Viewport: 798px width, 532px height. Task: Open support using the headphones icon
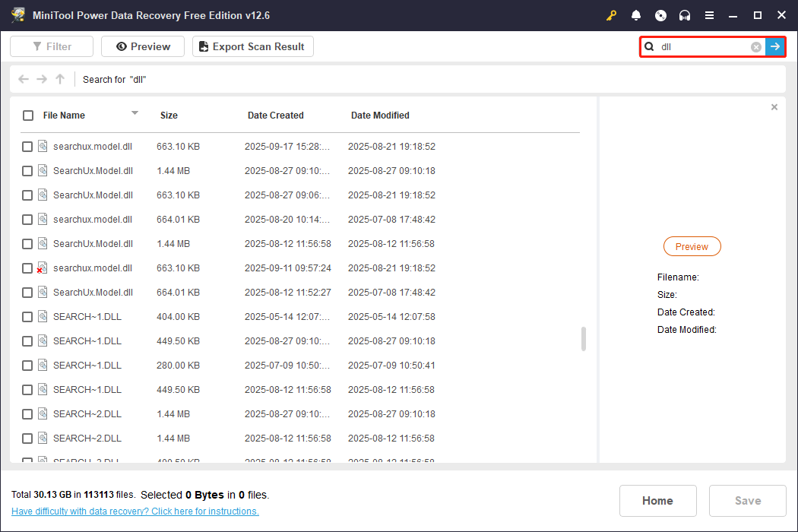684,14
